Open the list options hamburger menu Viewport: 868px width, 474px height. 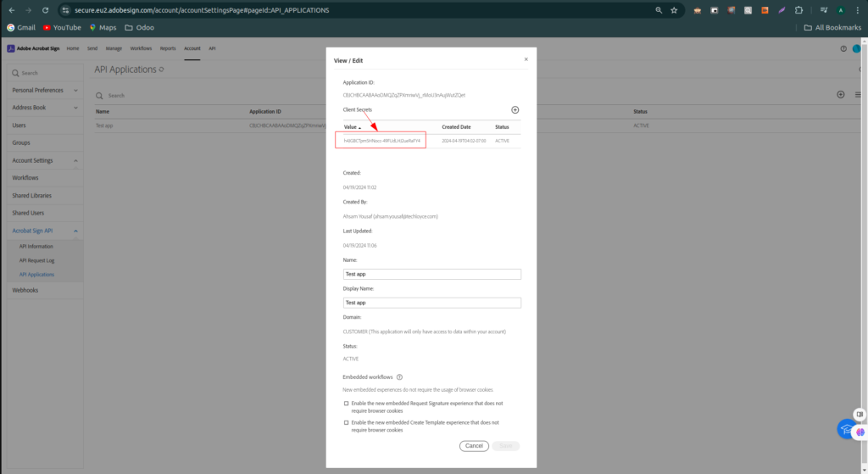tap(858, 95)
